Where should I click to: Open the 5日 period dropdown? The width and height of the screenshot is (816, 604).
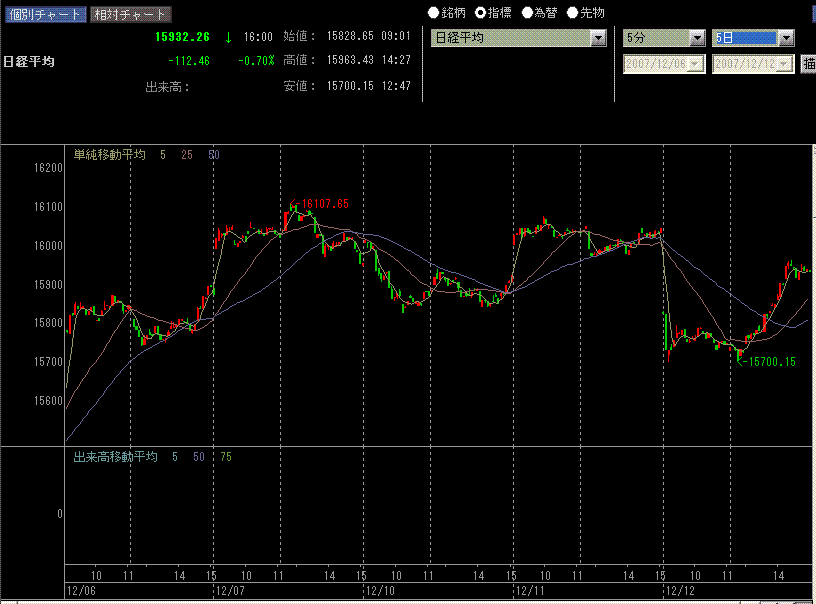[786, 38]
